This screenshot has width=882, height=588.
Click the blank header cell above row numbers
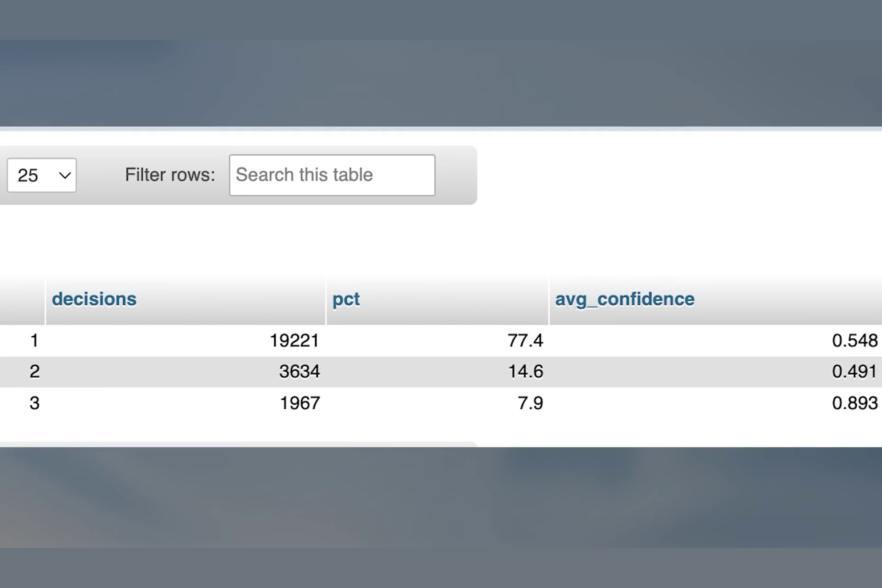coord(23,300)
